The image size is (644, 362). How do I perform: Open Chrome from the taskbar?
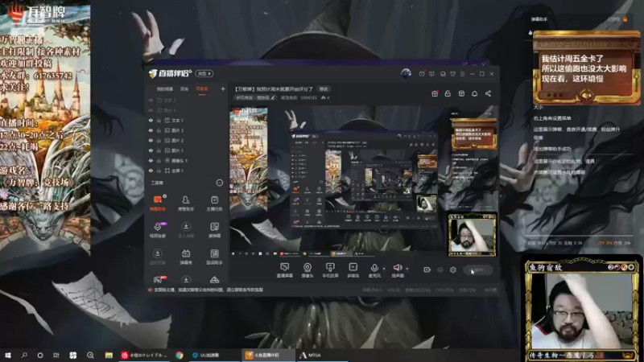coord(180,355)
